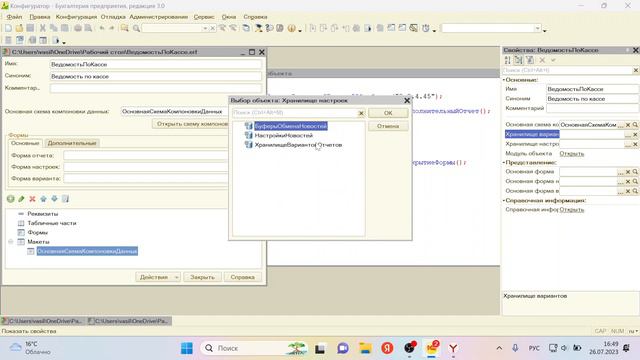Select НастройкиНовостей in the list
This screenshot has width=640, height=360.
coord(283,136)
